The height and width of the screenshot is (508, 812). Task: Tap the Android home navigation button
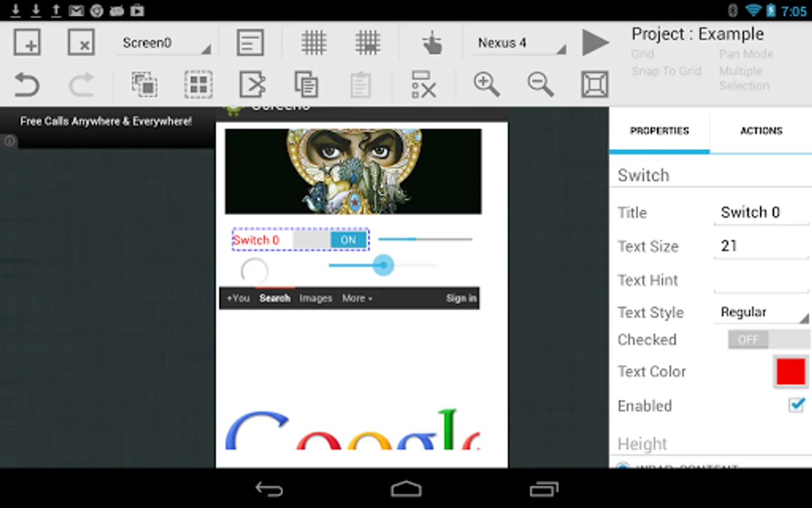tap(406, 489)
